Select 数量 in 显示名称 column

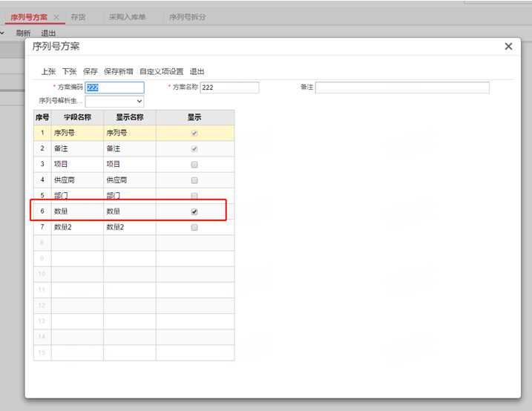coord(130,211)
